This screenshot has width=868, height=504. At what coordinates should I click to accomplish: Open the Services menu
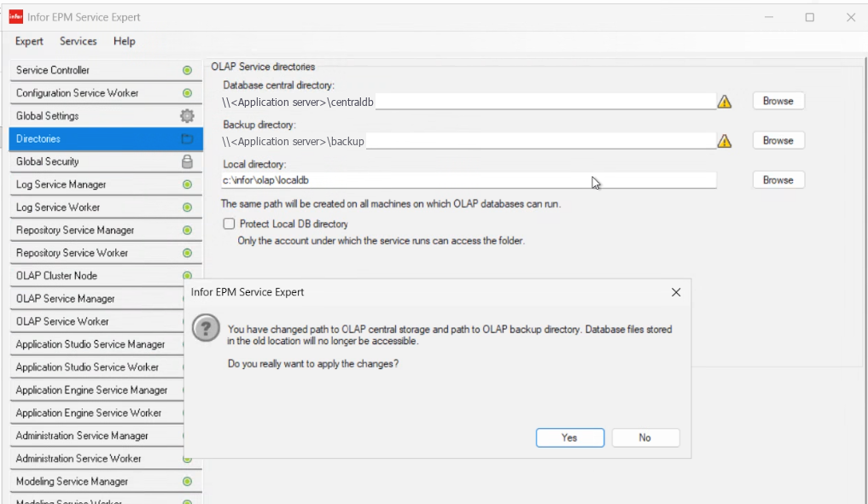[x=78, y=41]
